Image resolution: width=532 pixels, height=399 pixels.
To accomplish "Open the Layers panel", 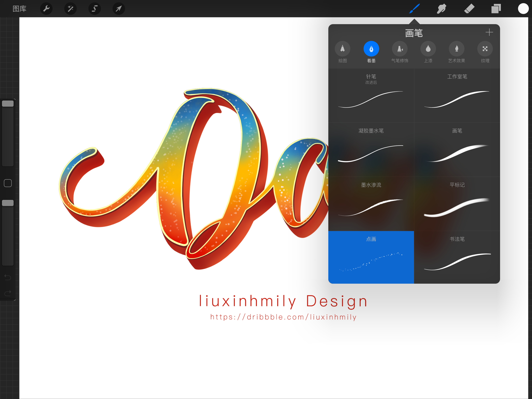I will 496,9.
